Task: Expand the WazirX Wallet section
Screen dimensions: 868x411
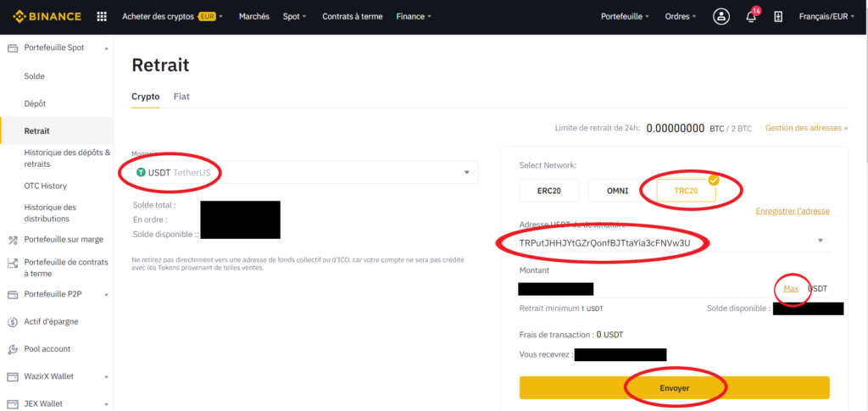Action: click(106, 377)
